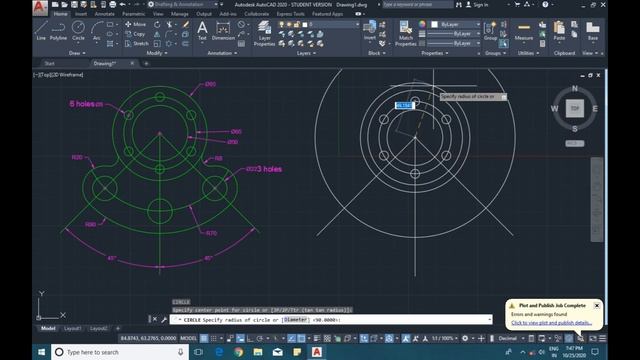Viewport: 640px width, 360px height.
Task: Switch to the View ribbon tab
Action: [158, 14]
